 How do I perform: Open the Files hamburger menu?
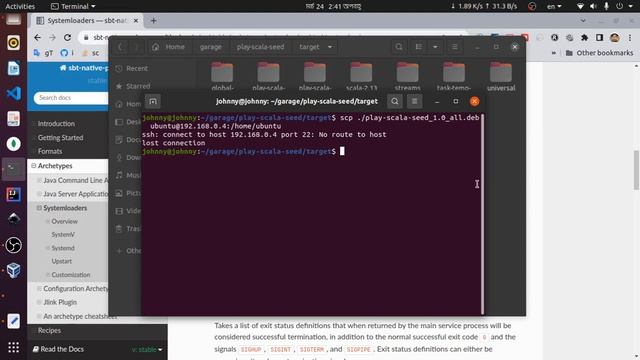click(454, 47)
